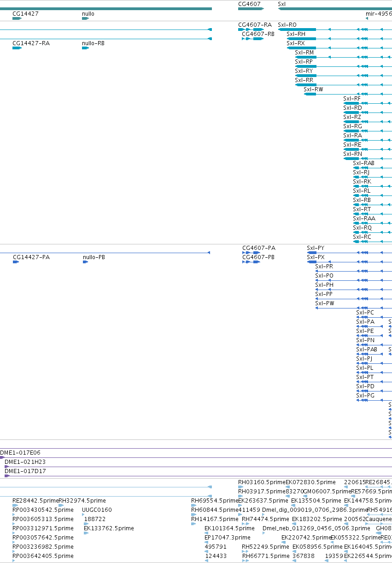Click EST RH03160.5prime
The image size is (392, 563).
[x=262, y=482]
